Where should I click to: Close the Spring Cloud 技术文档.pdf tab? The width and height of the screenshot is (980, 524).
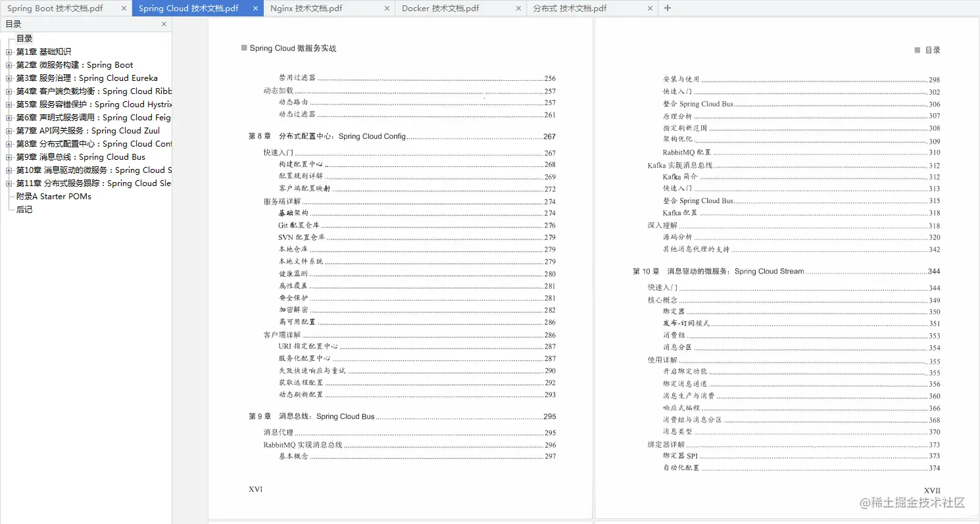point(255,9)
